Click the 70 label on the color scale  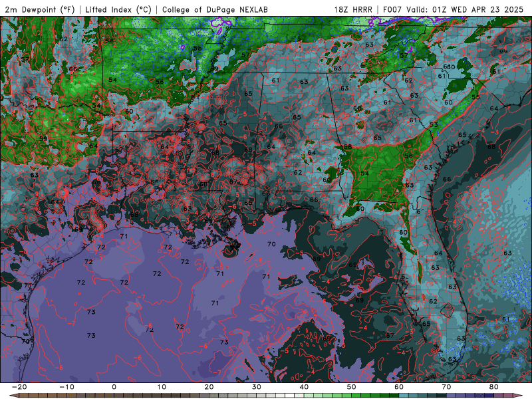tap(446, 387)
